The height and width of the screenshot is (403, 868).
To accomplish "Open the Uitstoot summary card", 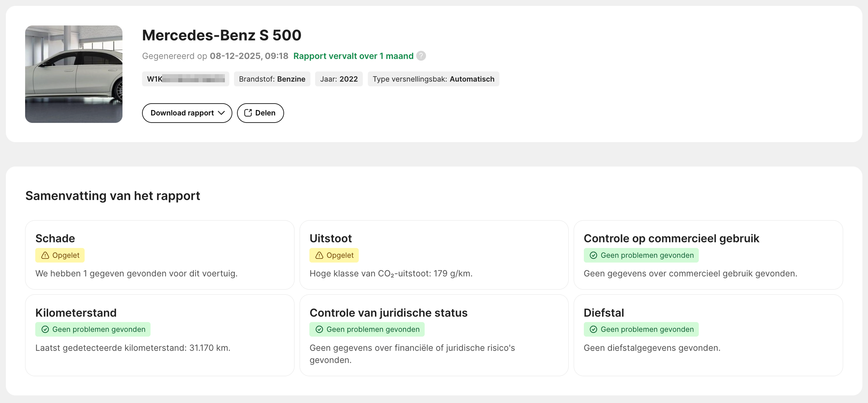I will [x=434, y=255].
